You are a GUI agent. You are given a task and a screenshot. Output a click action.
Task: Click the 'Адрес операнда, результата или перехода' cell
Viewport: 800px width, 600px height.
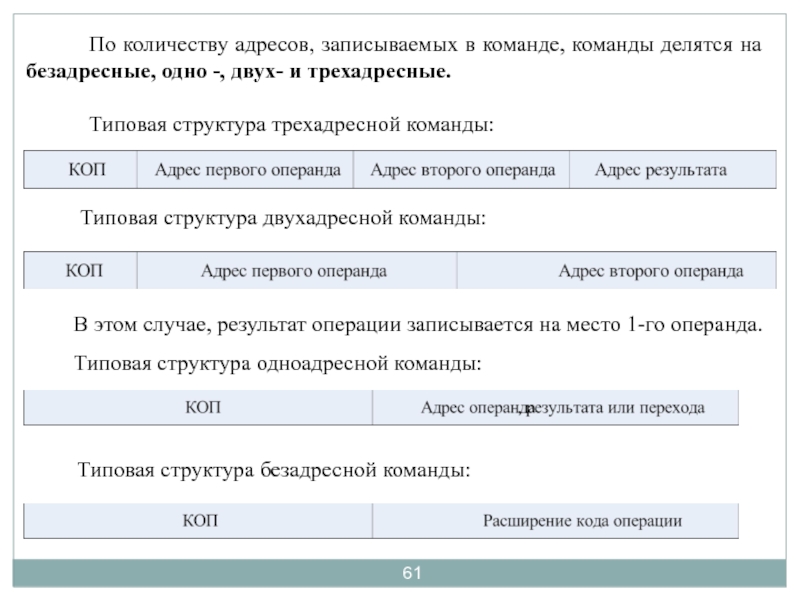562,408
